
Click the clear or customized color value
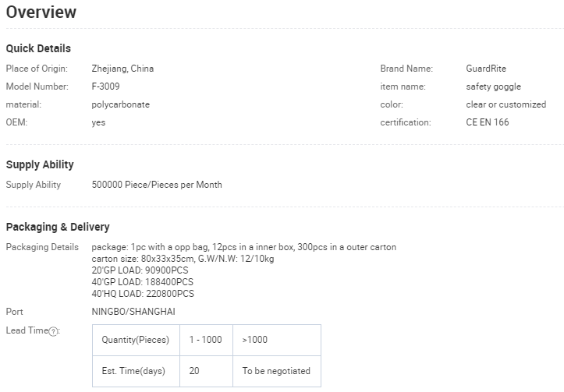505,104
